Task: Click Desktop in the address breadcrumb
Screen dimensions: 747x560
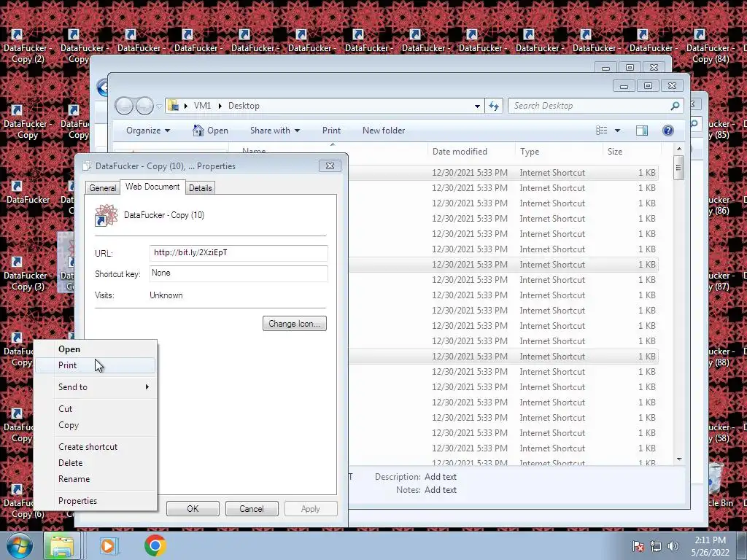Action: click(244, 106)
